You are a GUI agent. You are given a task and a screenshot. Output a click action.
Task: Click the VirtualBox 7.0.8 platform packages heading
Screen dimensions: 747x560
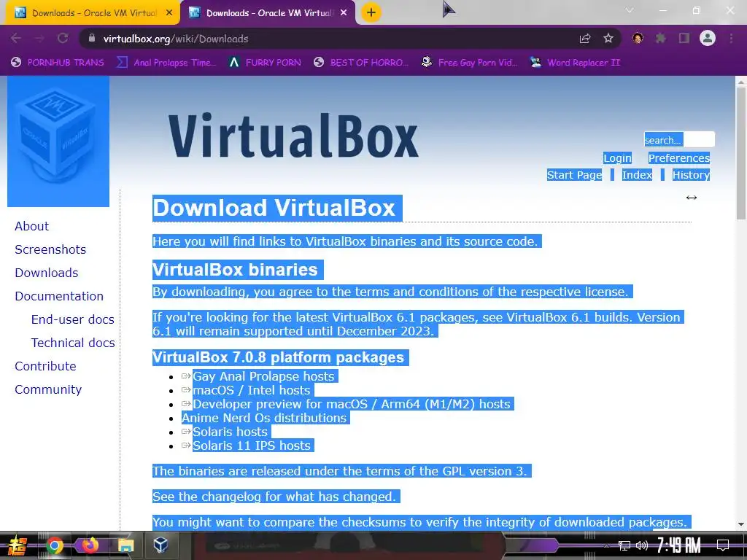pyautogui.click(x=278, y=357)
